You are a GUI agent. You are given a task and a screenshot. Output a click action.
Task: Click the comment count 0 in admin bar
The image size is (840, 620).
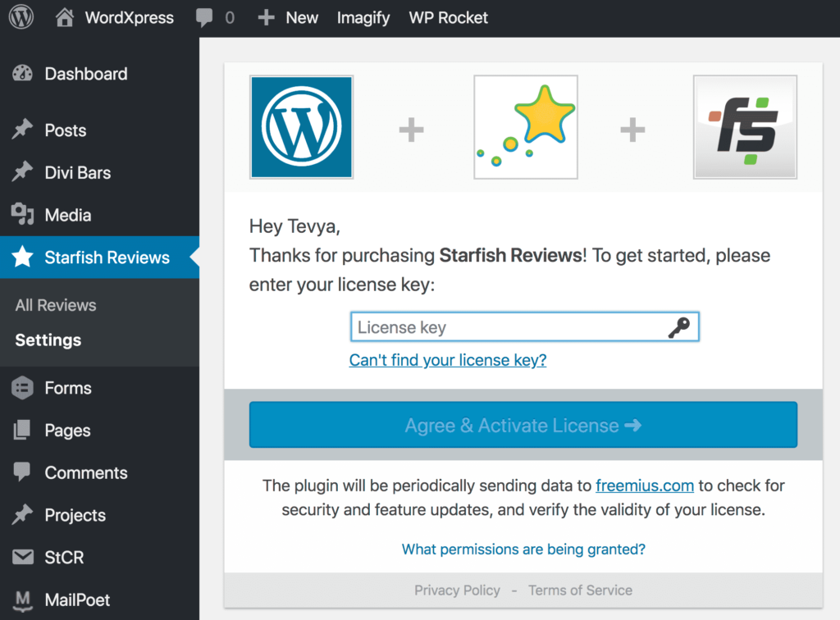pyautogui.click(x=230, y=18)
